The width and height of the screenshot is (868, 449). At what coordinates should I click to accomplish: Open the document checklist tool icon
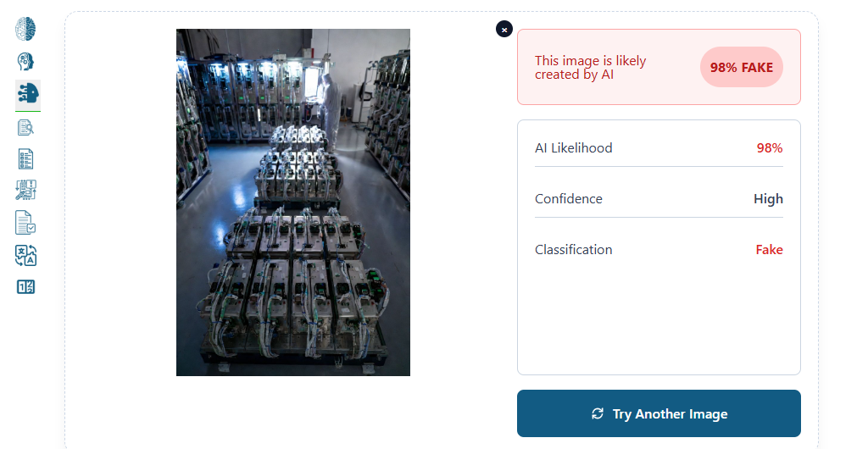[x=25, y=159]
